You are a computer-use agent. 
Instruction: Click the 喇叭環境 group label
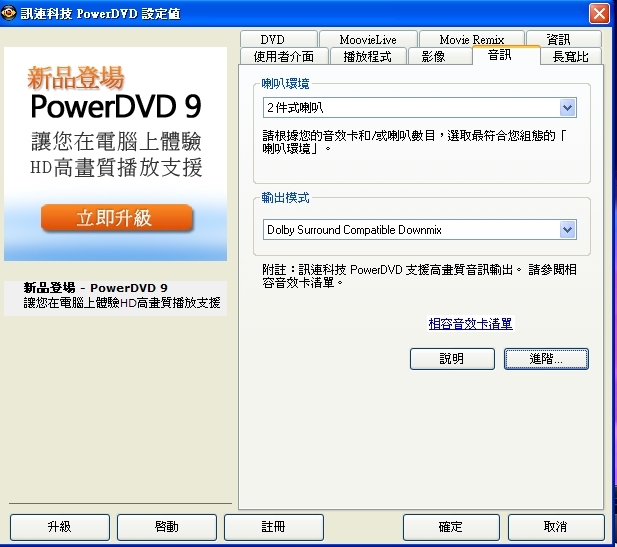[x=285, y=84]
